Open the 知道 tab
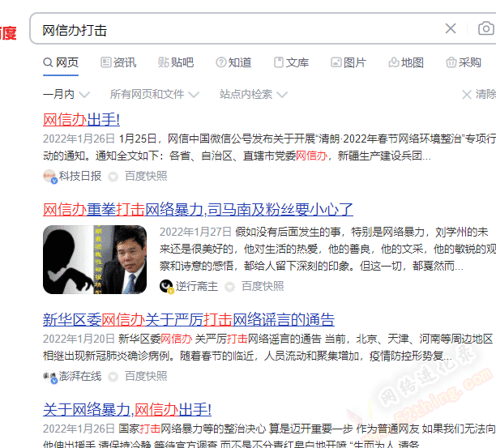This screenshot has width=496, height=448. (233, 62)
